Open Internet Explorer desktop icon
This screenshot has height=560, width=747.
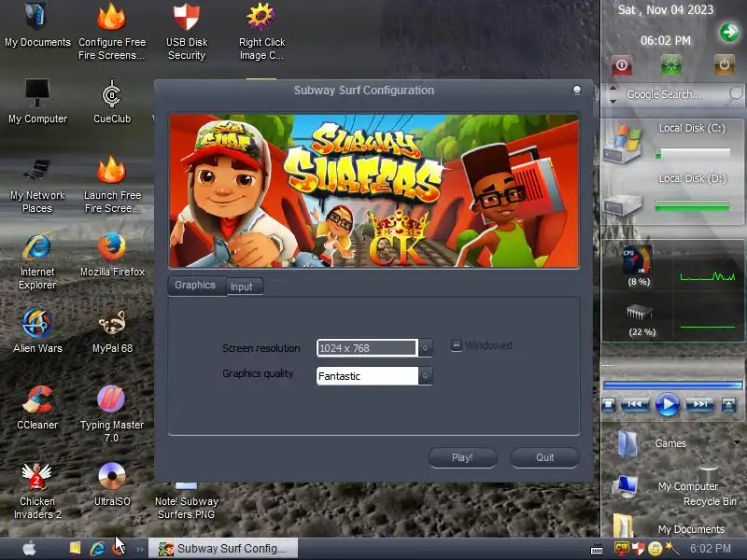point(37,261)
